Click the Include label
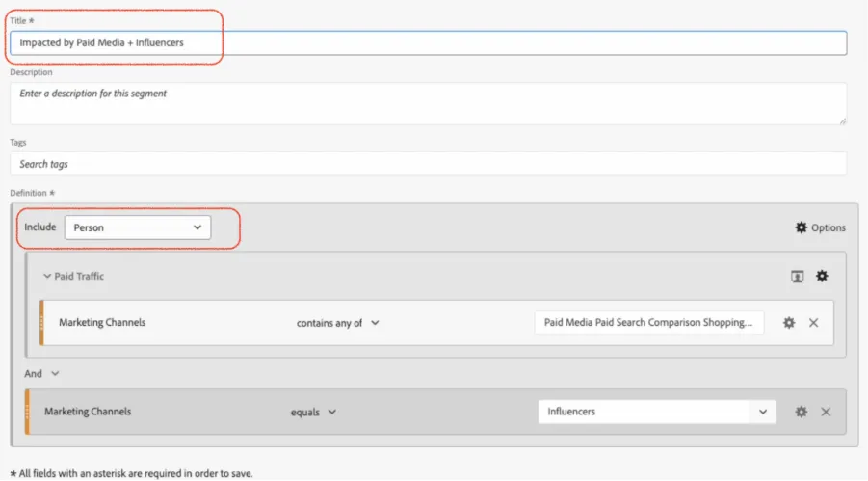The width and height of the screenshot is (868, 481). click(40, 227)
